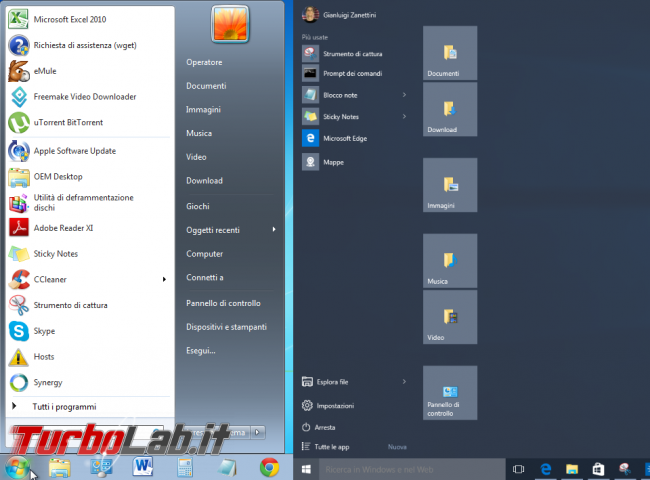Launch Apple Software Update
650x480 pixels.
(x=89, y=151)
